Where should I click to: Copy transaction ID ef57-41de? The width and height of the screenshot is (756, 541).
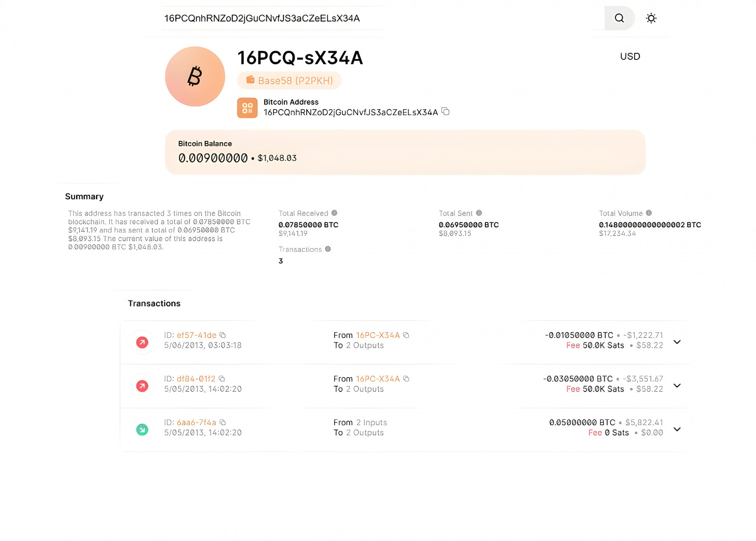(x=223, y=335)
